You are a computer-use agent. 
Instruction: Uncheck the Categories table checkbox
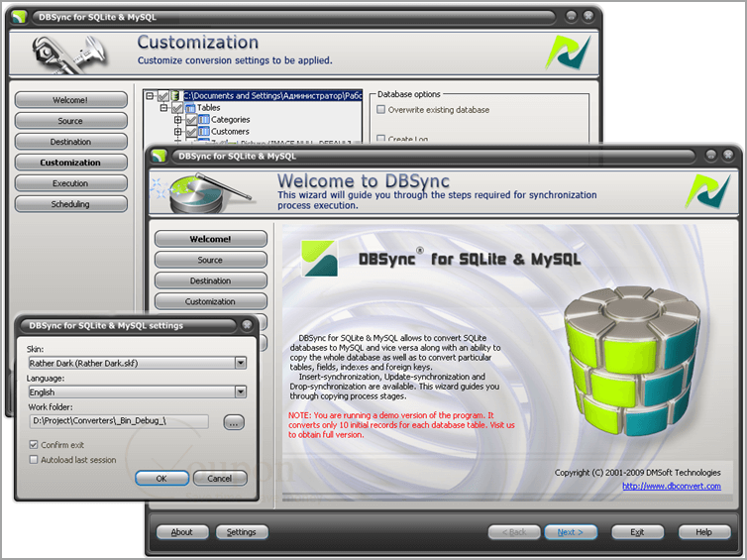tap(191, 120)
